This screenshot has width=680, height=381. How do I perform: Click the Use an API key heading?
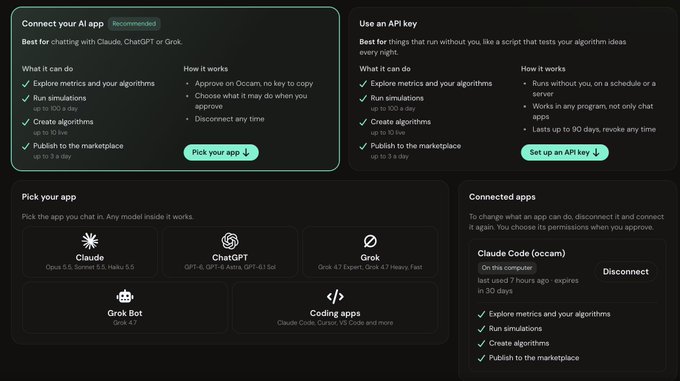tap(388, 24)
